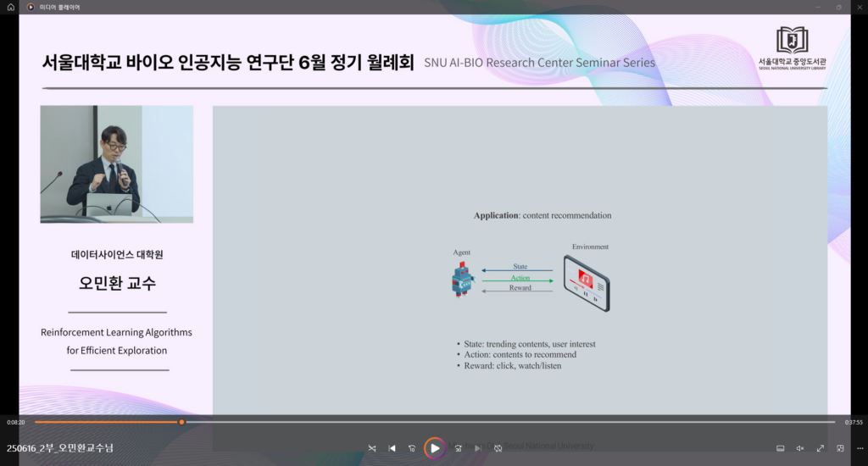Open the subtitles and captions options
868x466 pixels.
[x=781, y=448]
